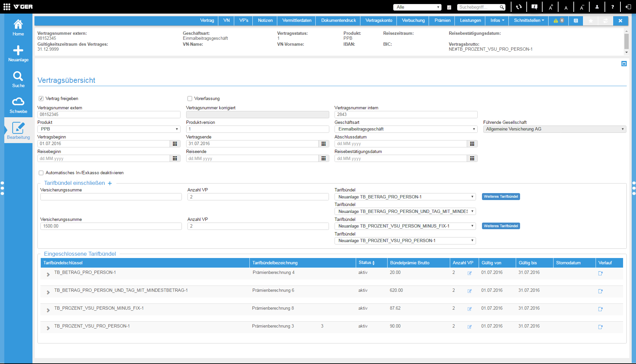Click Weiteres Tarifbündel beside TB_BETRAG_PRO_PERSON-1 dropdown
Image resolution: width=636 pixels, height=364 pixels.
(x=501, y=197)
